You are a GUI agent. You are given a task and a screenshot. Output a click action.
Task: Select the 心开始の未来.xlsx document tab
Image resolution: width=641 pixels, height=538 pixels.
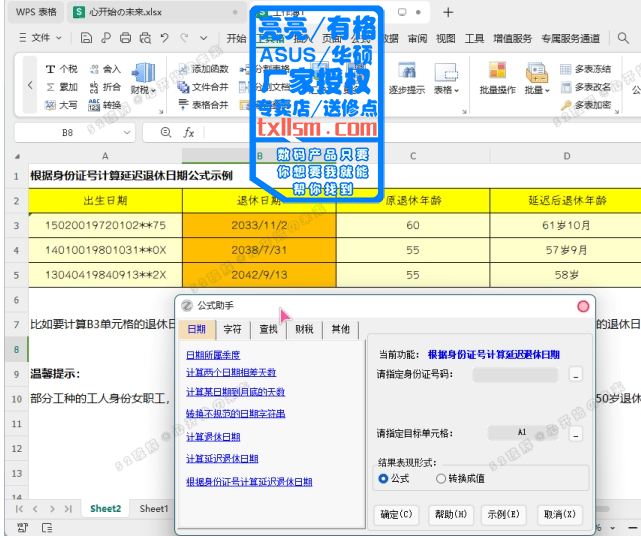click(156, 12)
